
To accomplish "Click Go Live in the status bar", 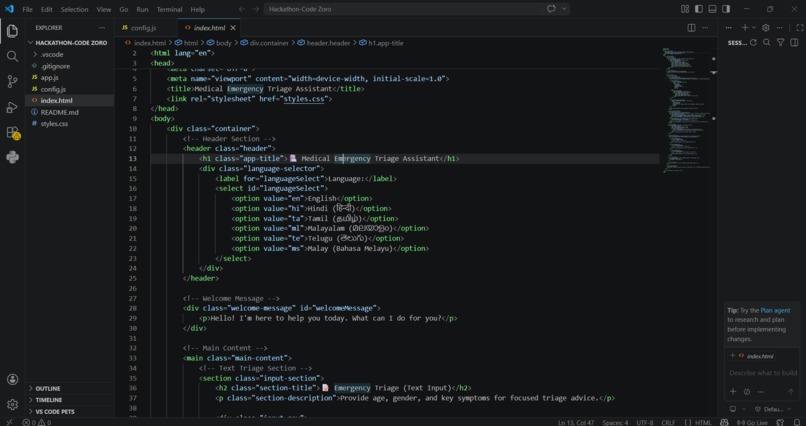I will tap(752, 423).
